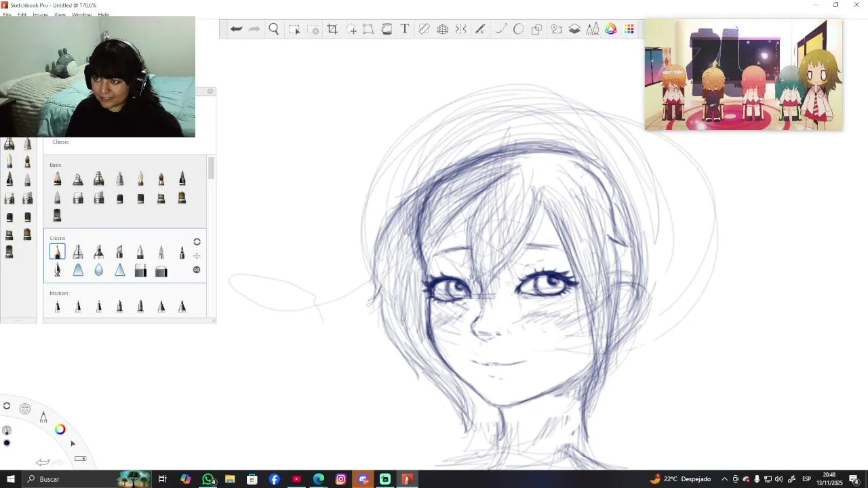The height and width of the screenshot is (488, 868).
Task: Toggle Predictive Stroke pen in toolbar
Action: tap(480, 29)
